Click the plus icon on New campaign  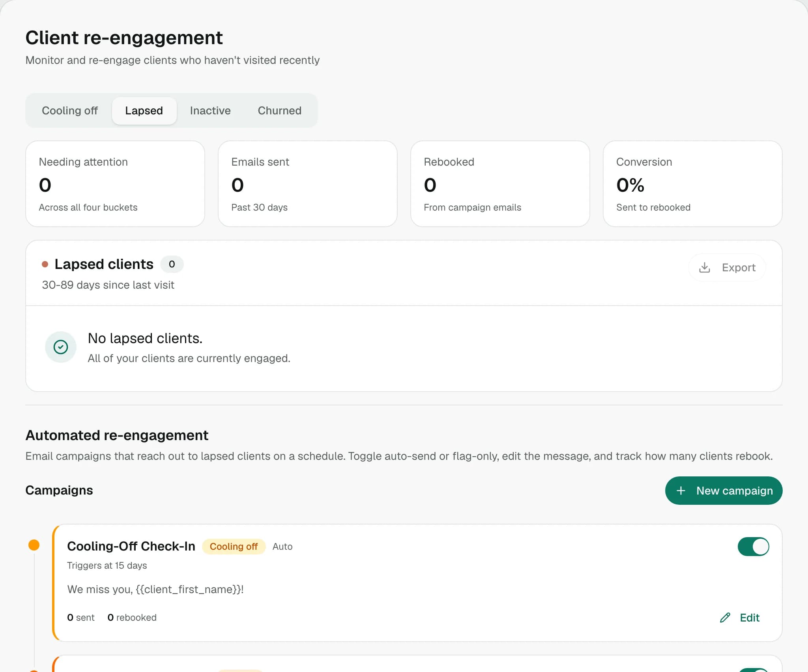pyautogui.click(x=681, y=491)
